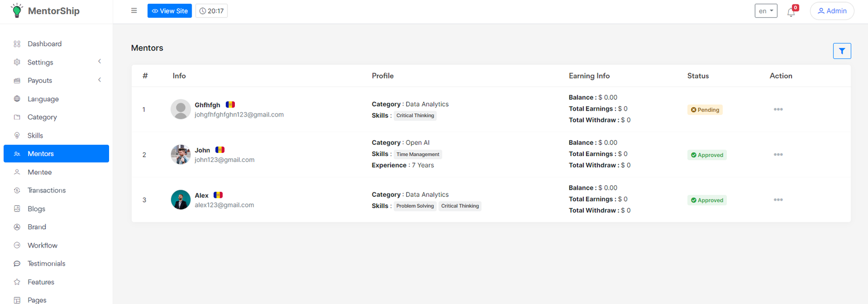This screenshot has width=868, height=304.
Task: Go to Dashboard in sidebar
Action: click(44, 44)
